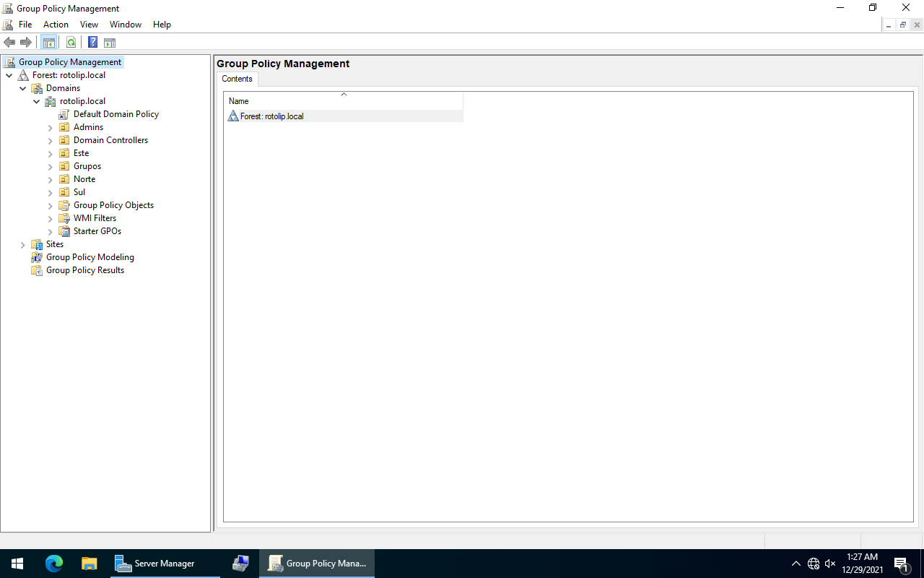Click the Forward navigation arrow
The image size is (924, 578).
(x=26, y=42)
